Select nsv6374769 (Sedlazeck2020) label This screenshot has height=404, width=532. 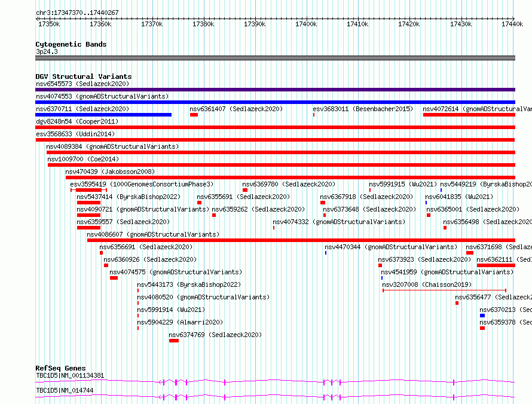215,335
